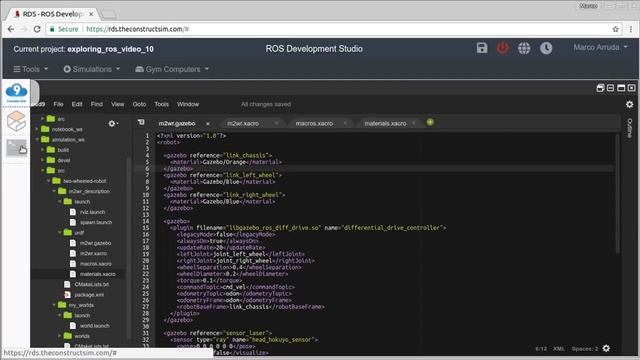Switch to the macros.xacro tab
Image resolution: width=640 pixels, height=360 pixels.
tap(314, 123)
